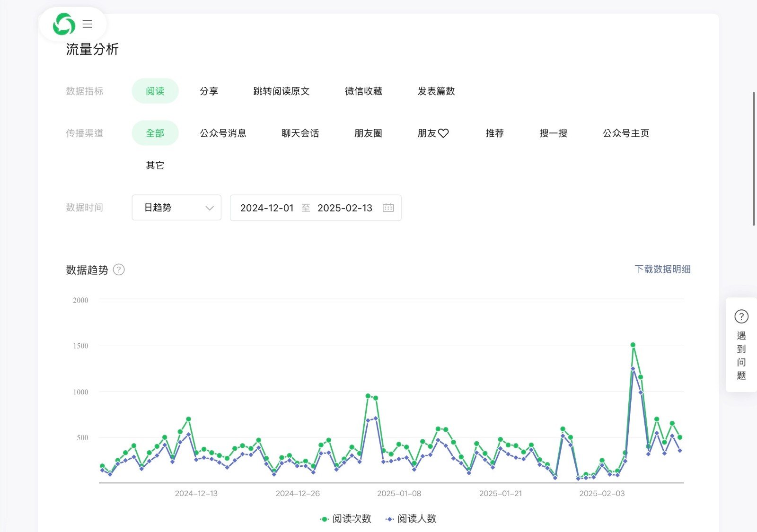
Task: Click the peak green data point near 1500
Action: [x=633, y=345]
